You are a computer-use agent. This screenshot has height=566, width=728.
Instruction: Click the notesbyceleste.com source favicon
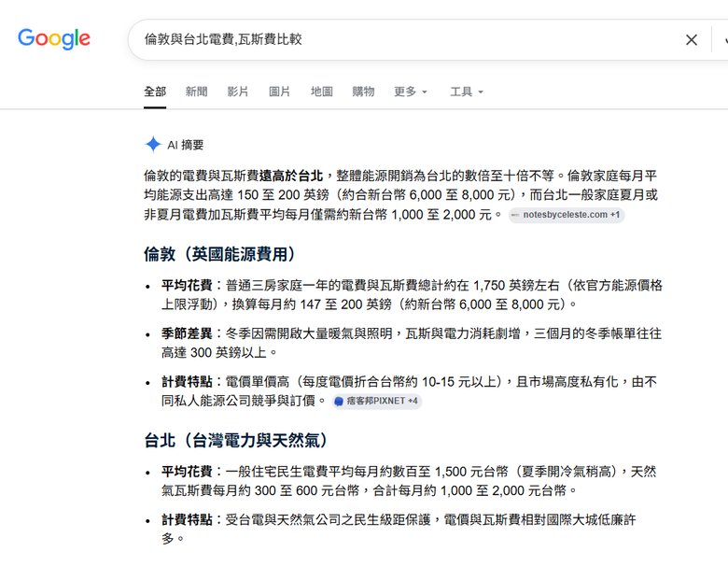click(x=515, y=215)
